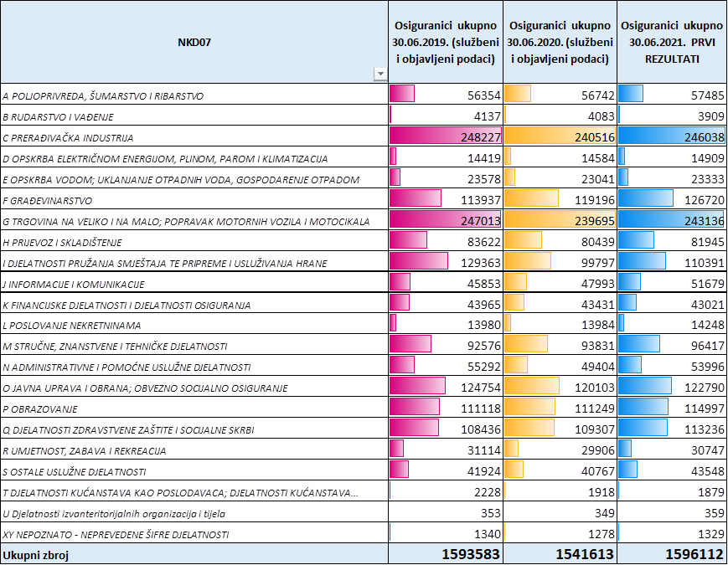Click the 2020 value 349
This screenshot has width=728, height=565.
[605, 513]
